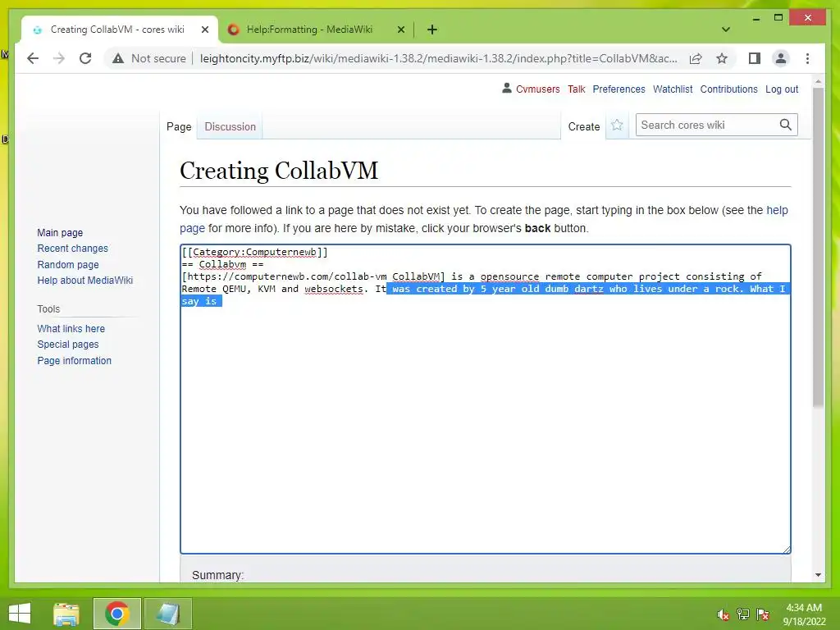Image resolution: width=840 pixels, height=630 pixels.
Task: Click the scrollbar down arrow
Action: pyautogui.click(x=818, y=574)
